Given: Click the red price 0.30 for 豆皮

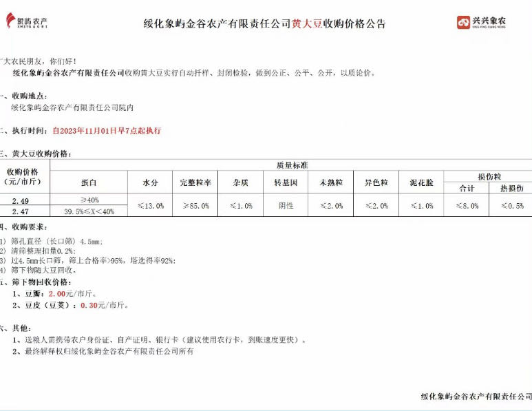Looking at the screenshot, I should [89, 305].
